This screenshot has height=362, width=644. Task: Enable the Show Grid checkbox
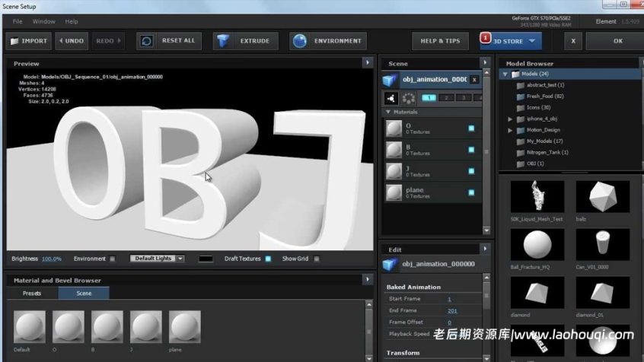[x=316, y=259]
